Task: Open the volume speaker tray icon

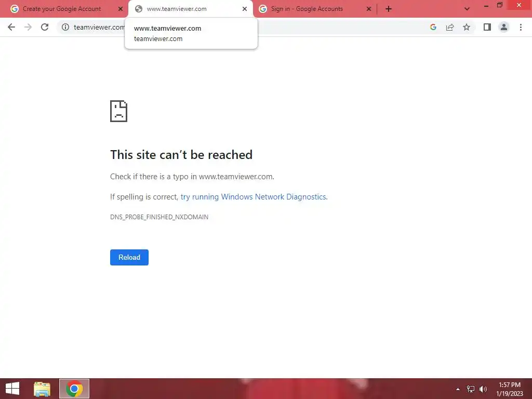Action: point(483,389)
